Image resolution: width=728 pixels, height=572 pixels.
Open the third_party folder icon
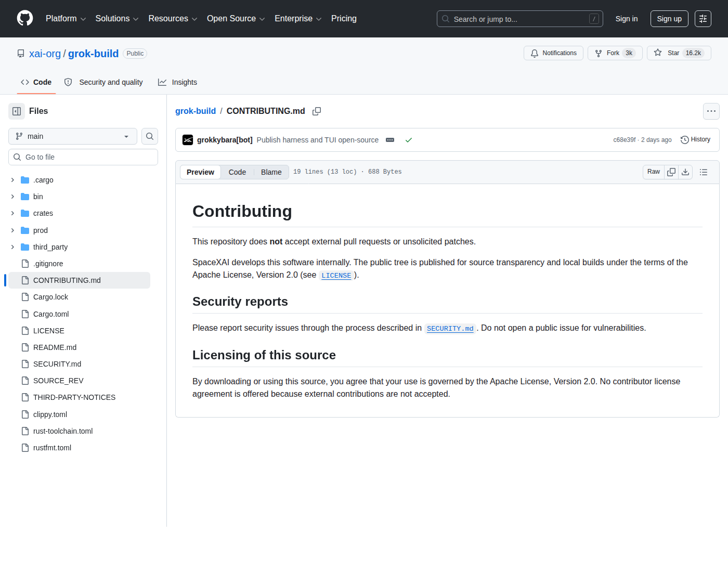point(25,247)
